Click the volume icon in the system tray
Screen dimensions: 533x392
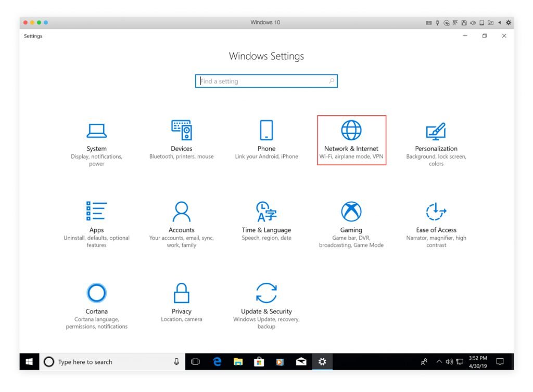449,362
